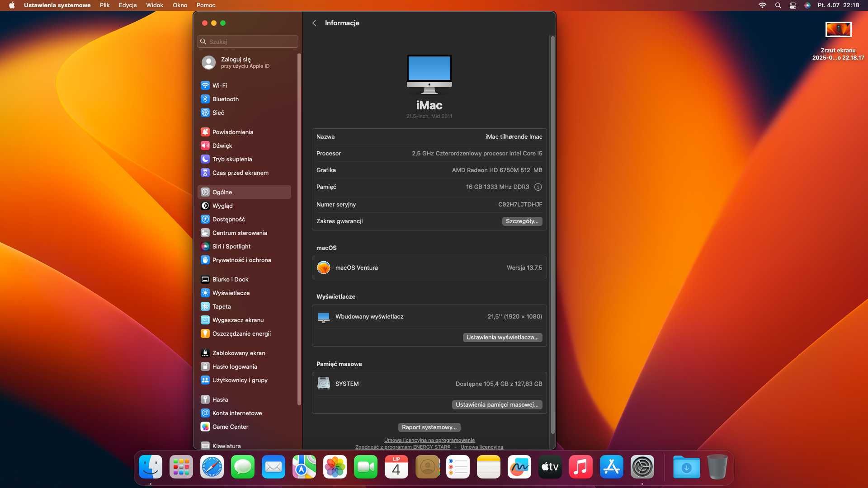Open Zablokowany ekran settings

point(244,353)
